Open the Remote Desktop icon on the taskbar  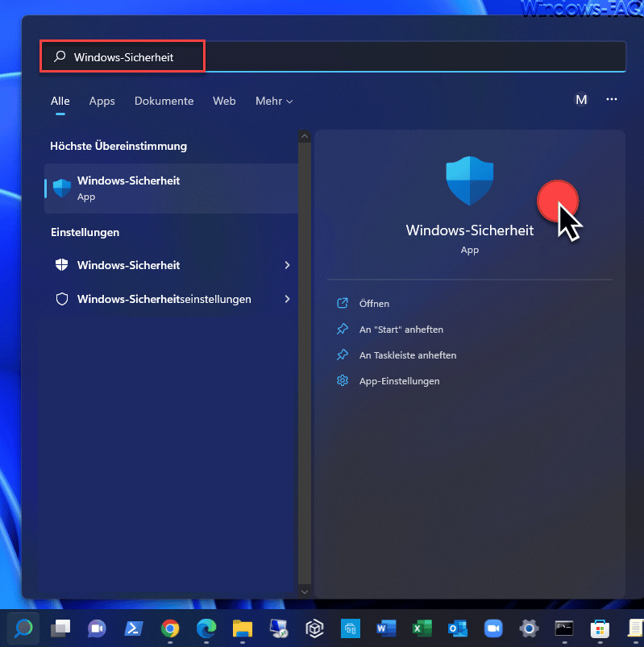coord(279,628)
